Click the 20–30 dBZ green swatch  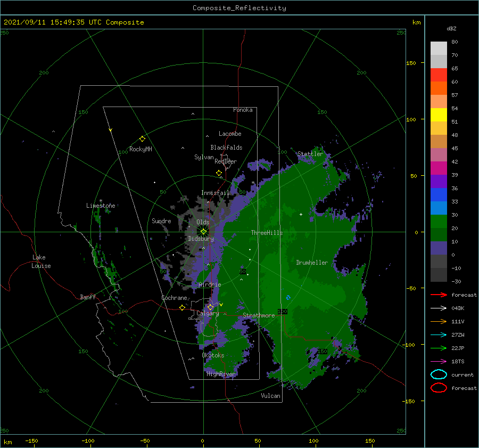tap(439, 222)
